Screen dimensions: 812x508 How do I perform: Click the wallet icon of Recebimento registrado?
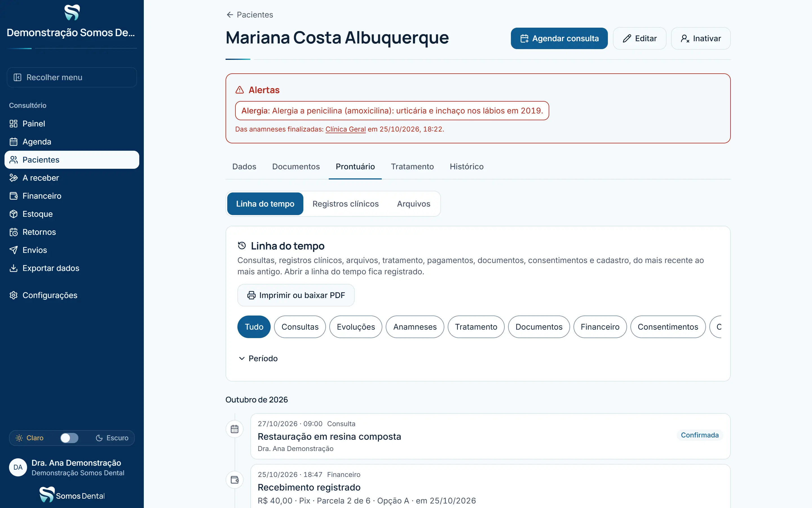235,480
